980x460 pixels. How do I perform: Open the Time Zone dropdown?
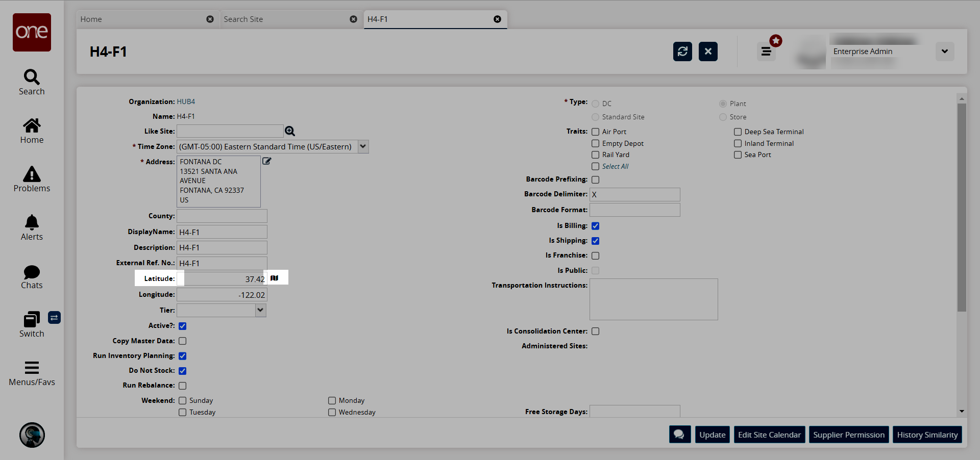pyautogui.click(x=363, y=147)
